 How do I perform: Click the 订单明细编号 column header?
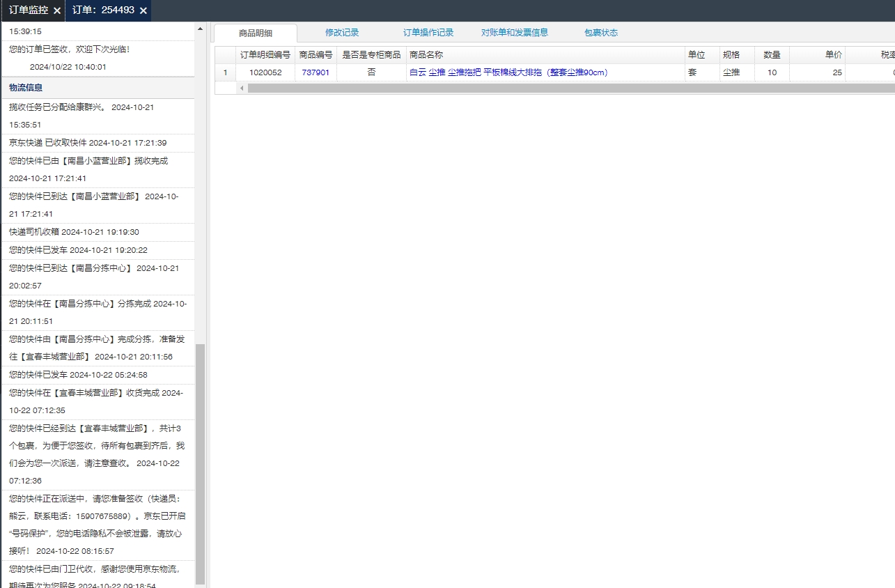(x=265, y=54)
